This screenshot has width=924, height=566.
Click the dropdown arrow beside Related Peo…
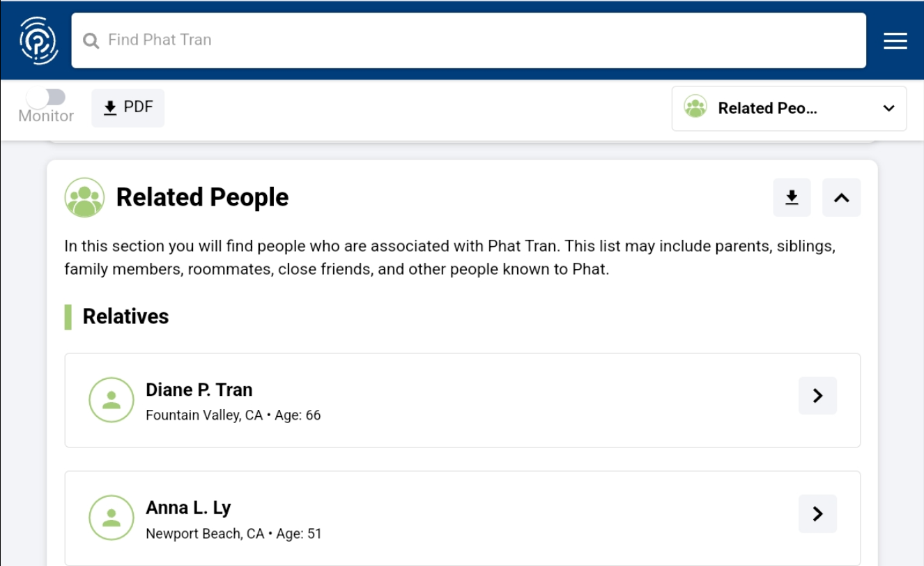pyautogui.click(x=888, y=108)
